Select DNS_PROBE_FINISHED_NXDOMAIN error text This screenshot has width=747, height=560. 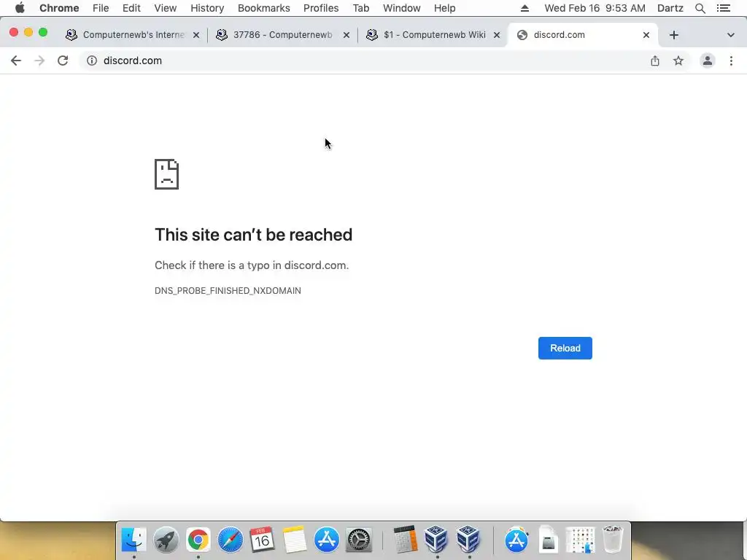(228, 290)
